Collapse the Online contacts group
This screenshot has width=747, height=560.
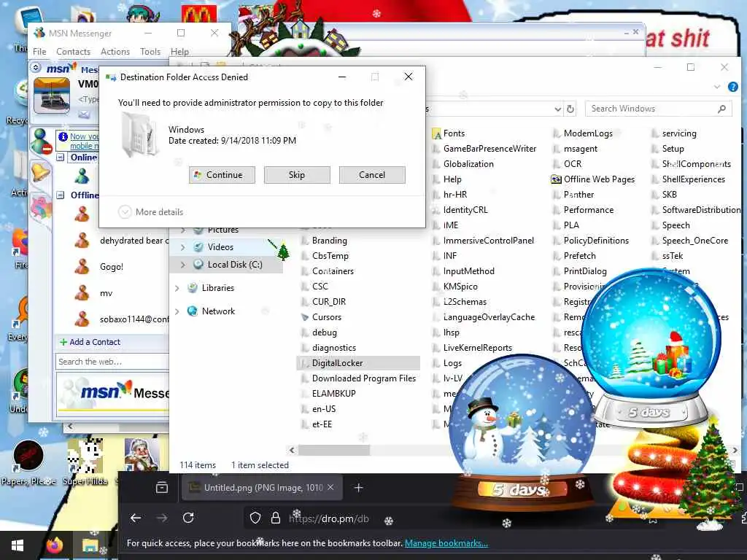point(61,157)
